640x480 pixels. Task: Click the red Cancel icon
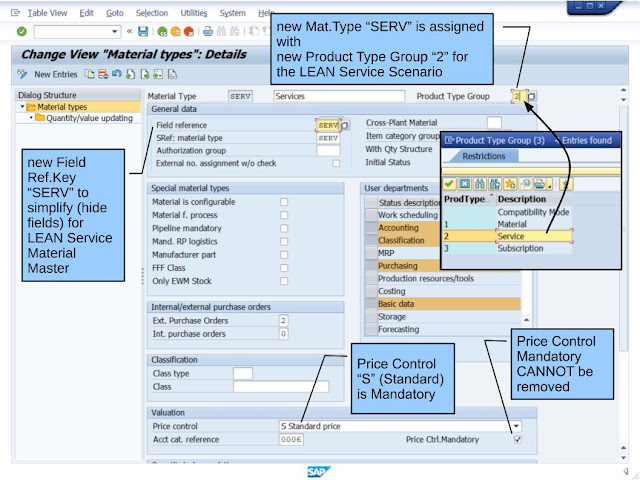click(189, 31)
